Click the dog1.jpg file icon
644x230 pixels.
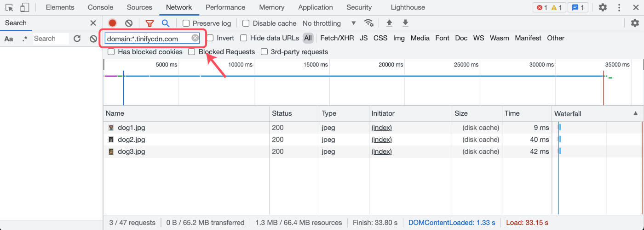point(111,128)
